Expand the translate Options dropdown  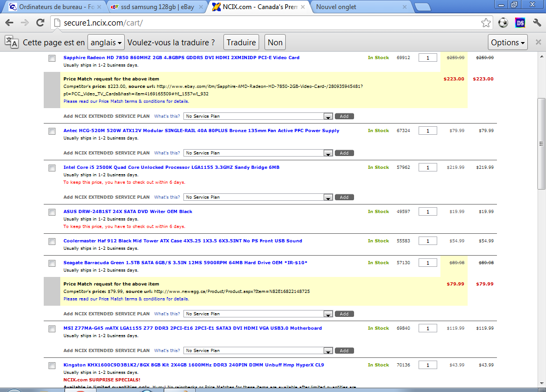[x=508, y=43]
